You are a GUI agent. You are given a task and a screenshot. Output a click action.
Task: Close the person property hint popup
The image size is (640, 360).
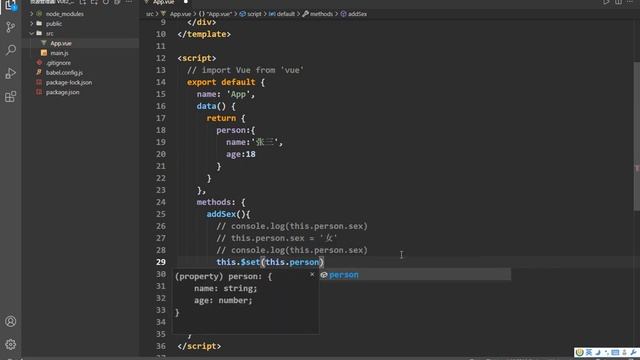pos(312,274)
